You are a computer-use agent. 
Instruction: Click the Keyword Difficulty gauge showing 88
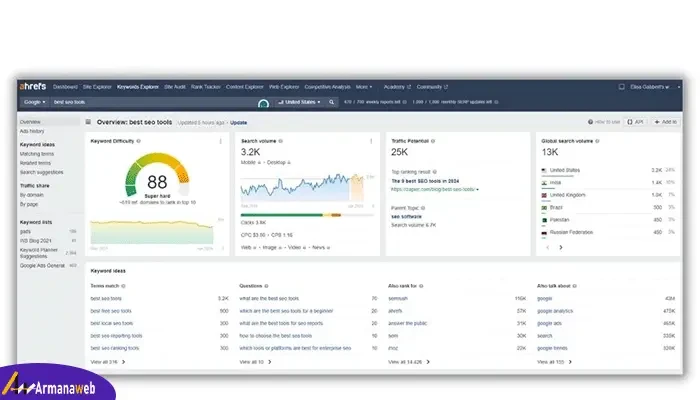(x=157, y=176)
